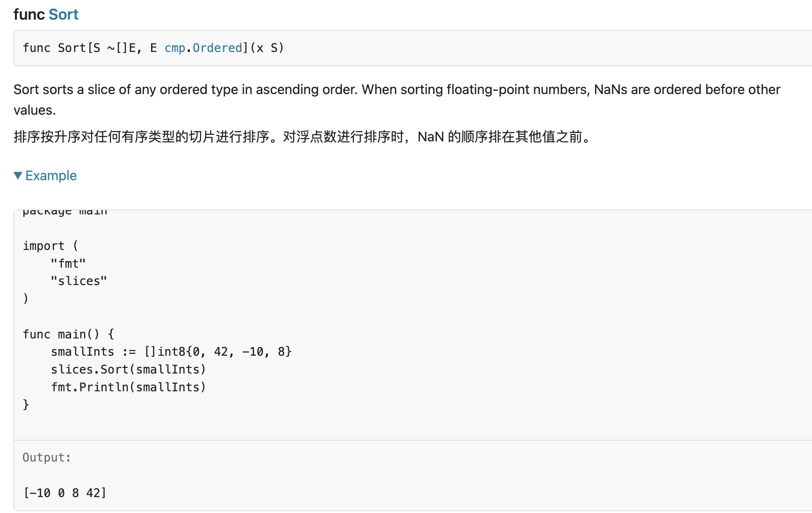This screenshot has height=513, width=812.
Task: Place cursor on the slices.Sort(smallInts) line
Action: (x=128, y=369)
